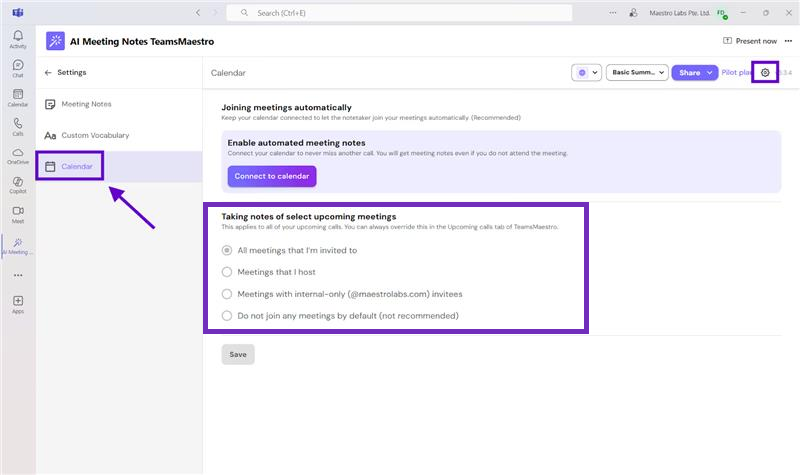Go back from Settings using arrow
This screenshot has height=475, width=800.
[48, 72]
